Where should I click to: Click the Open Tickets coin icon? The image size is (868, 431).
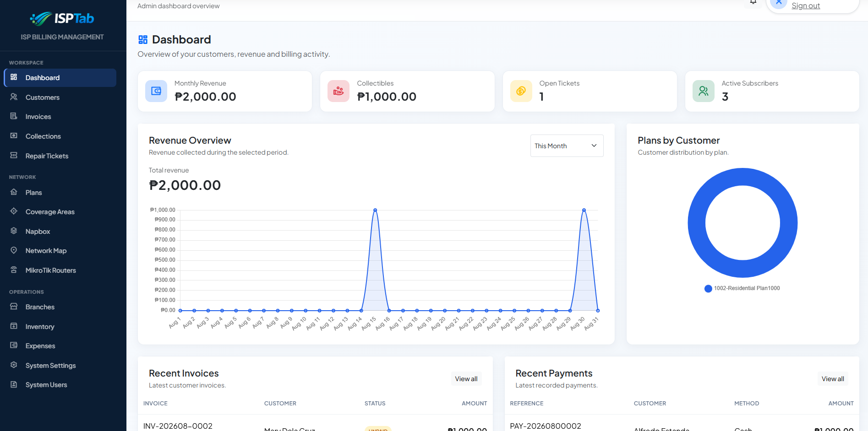(x=521, y=91)
